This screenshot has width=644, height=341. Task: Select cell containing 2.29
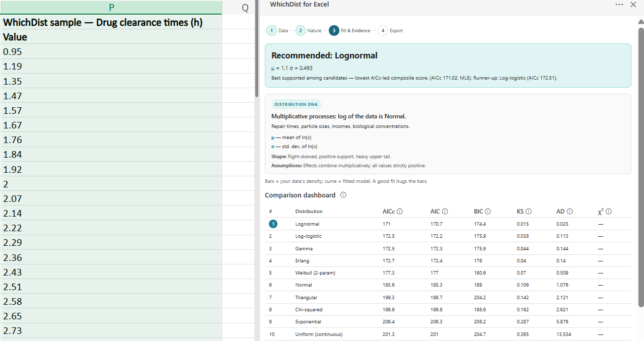point(111,242)
